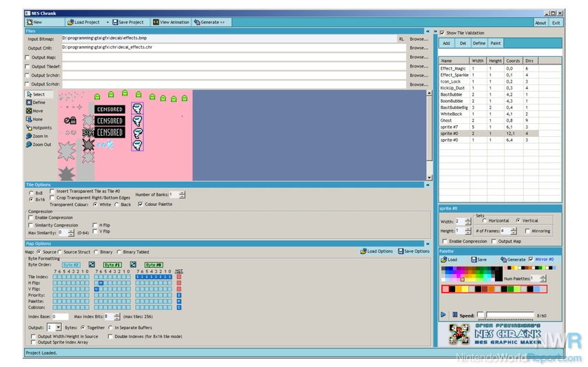Click Load Project in the toolbar
Screen dimensions: 588x367
[x=83, y=22]
